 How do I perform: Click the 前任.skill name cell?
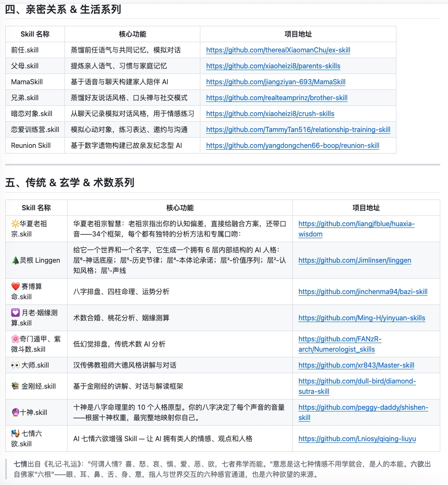35,50
